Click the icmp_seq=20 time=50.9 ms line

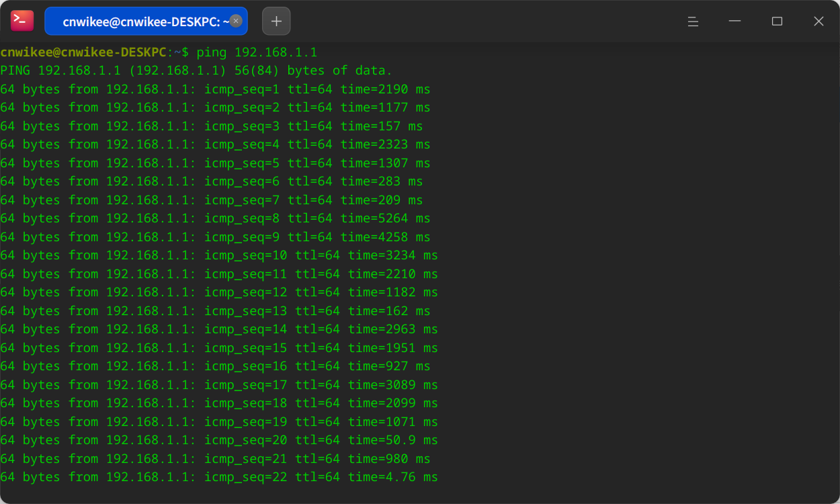pos(219,440)
